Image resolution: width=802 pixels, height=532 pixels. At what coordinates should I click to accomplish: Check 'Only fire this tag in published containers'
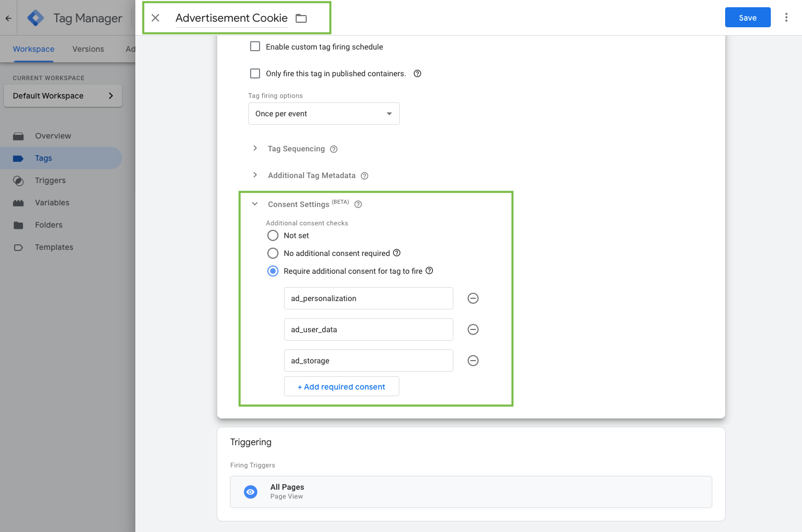point(255,73)
